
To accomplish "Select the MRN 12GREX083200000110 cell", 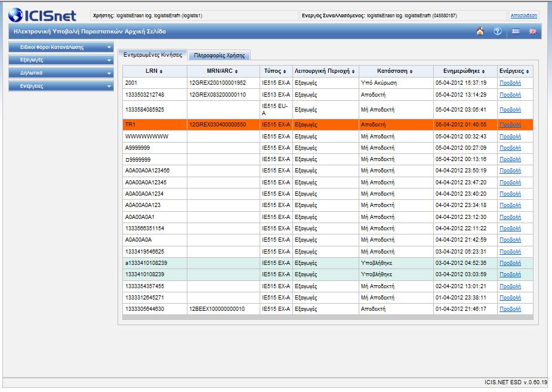I will [x=223, y=95].
